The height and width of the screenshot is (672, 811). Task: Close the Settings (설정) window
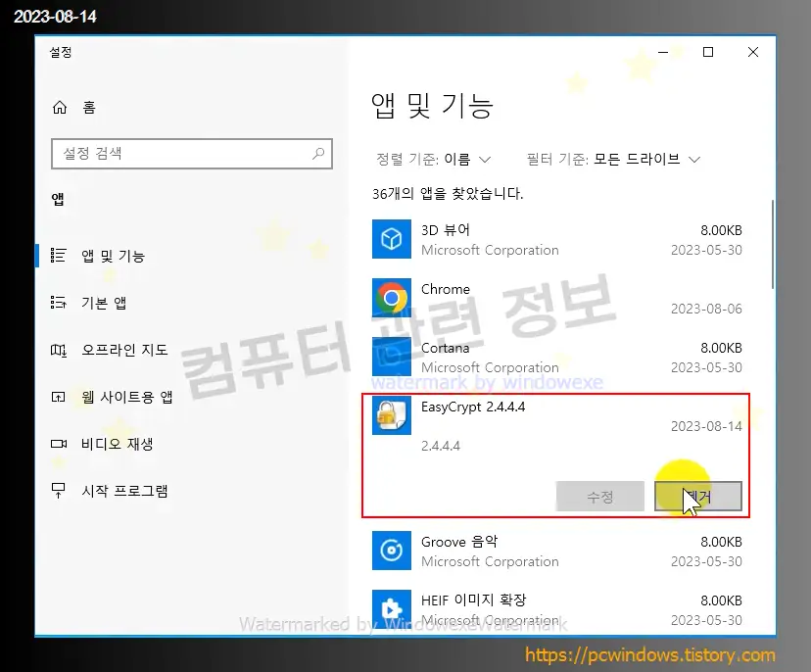pos(753,52)
